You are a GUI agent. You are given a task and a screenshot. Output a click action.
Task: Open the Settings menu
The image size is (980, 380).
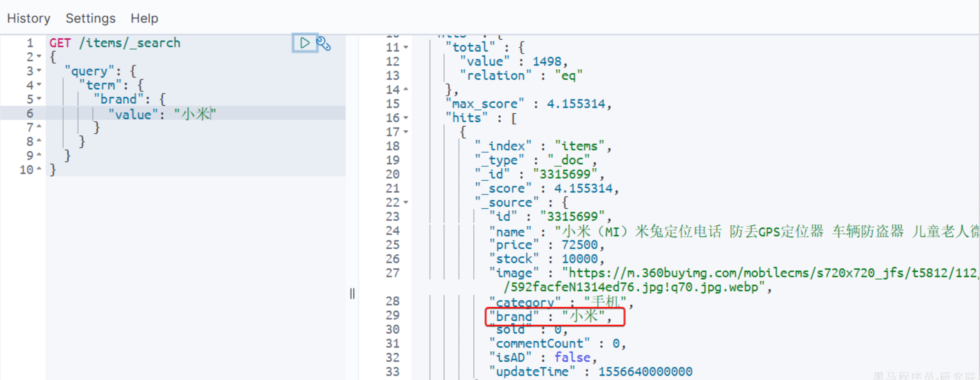(91, 18)
